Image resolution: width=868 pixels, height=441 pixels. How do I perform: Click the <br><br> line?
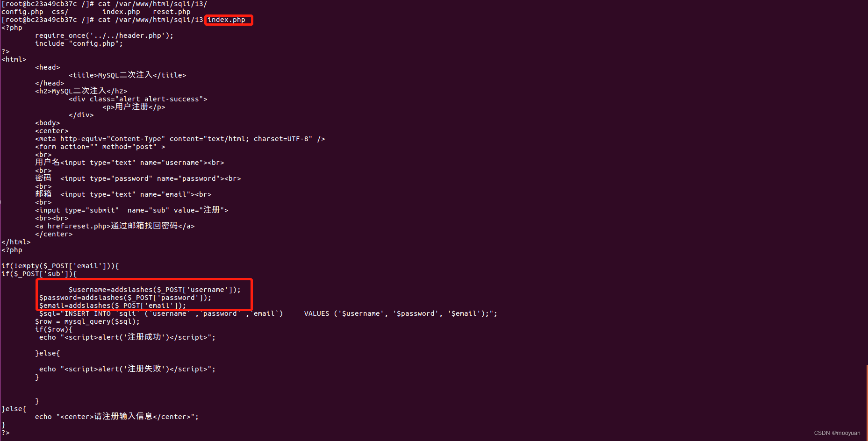coord(52,218)
